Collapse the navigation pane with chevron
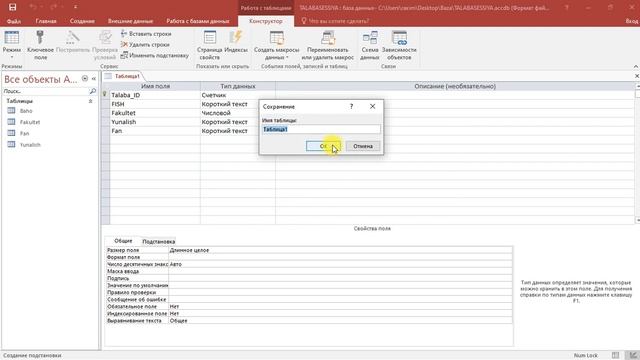The image size is (640, 360). click(94, 78)
